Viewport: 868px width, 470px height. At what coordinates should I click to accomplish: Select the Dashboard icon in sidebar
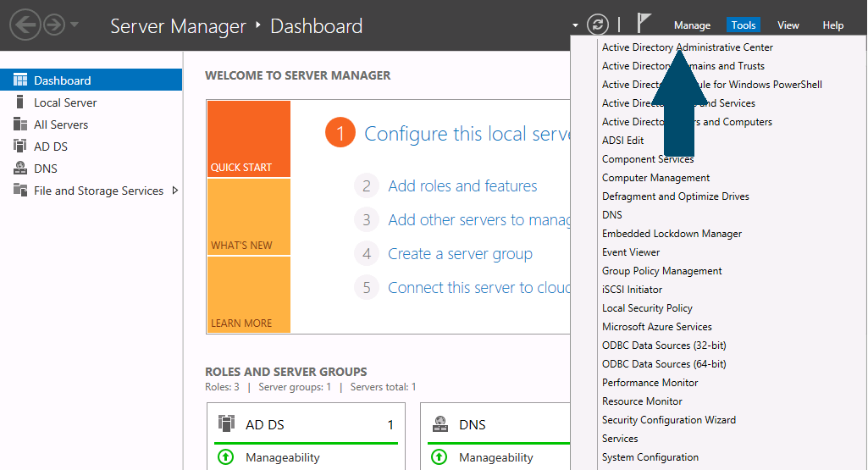pos(20,80)
